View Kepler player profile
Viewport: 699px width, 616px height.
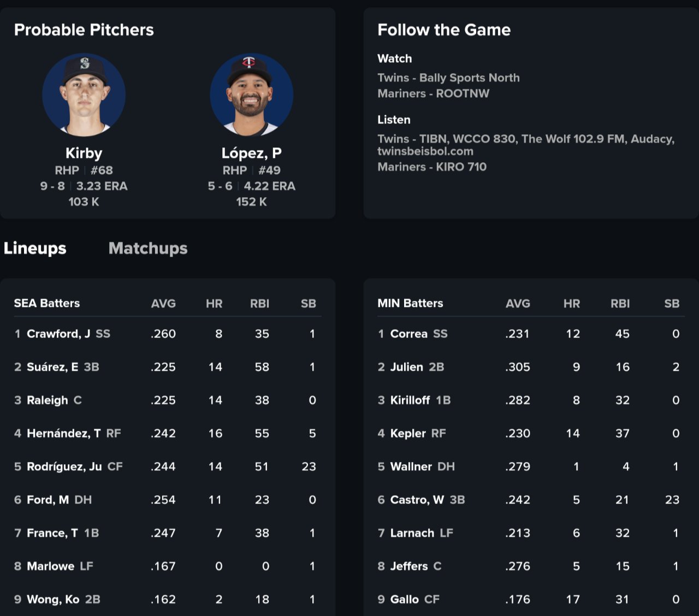click(x=408, y=434)
